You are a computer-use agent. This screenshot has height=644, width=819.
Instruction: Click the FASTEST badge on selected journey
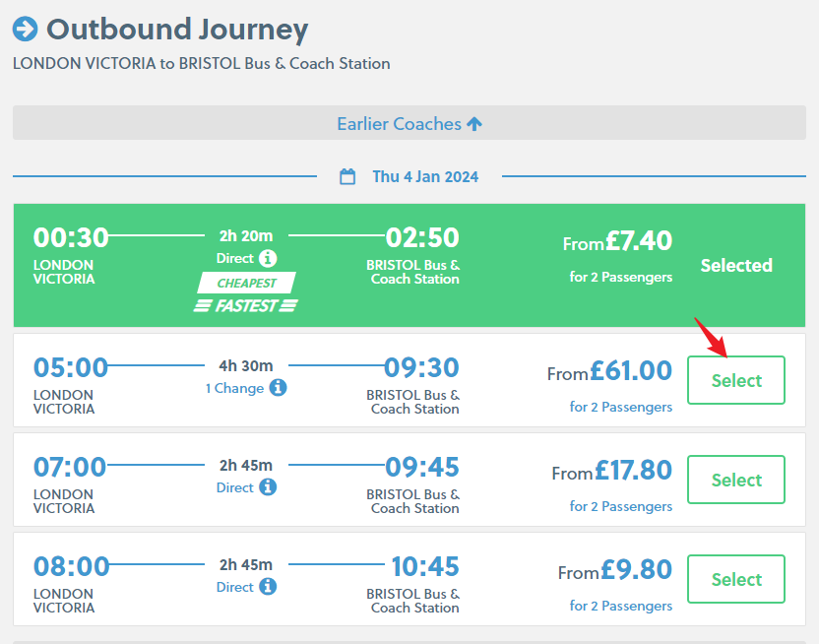pos(246,306)
